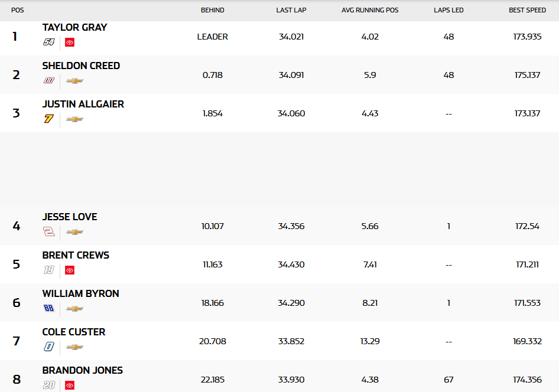Click Sheldon Creed's number 00 car badge
The width and height of the screenshot is (559, 392).
pyautogui.click(x=49, y=81)
